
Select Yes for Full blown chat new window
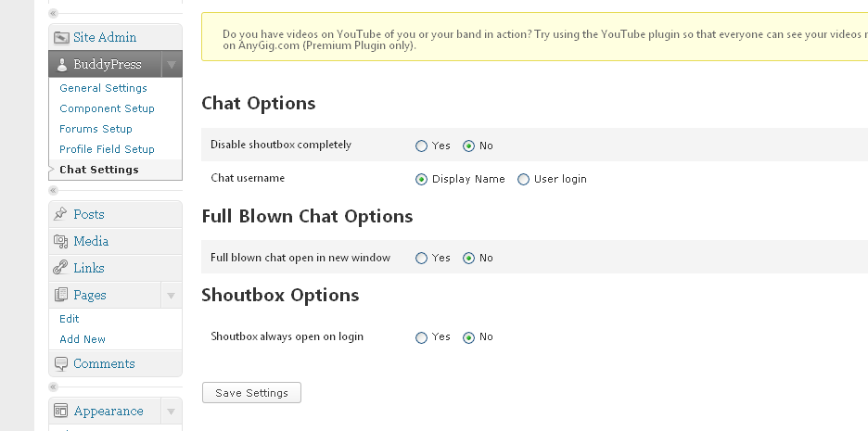click(x=422, y=258)
